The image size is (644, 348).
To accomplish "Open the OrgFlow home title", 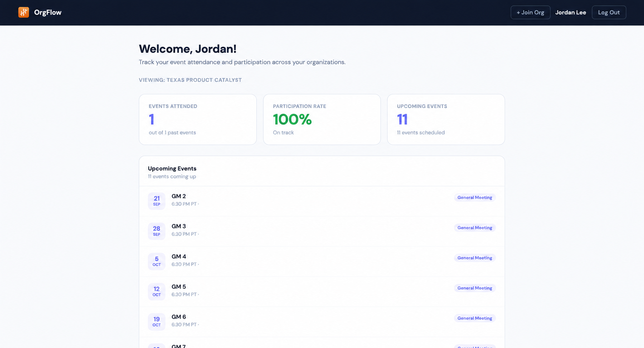I will click(x=48, y=12).
